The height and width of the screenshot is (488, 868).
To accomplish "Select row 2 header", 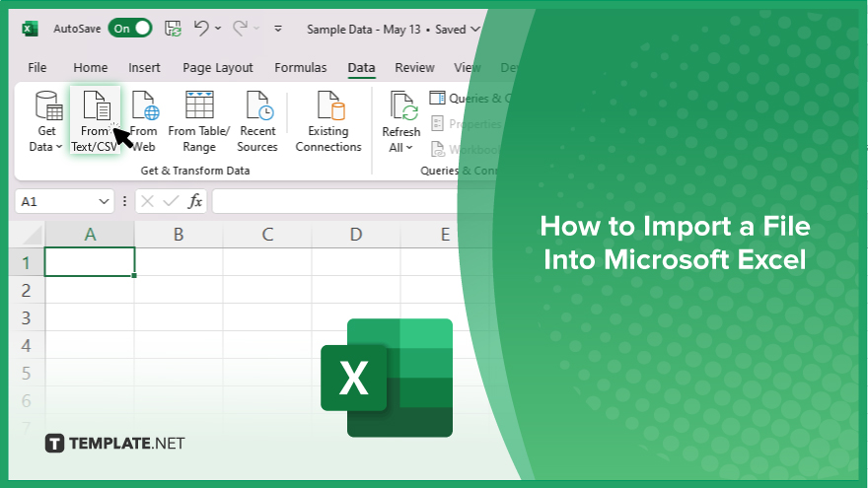I will pyautogui.click(x=26, y=290).
